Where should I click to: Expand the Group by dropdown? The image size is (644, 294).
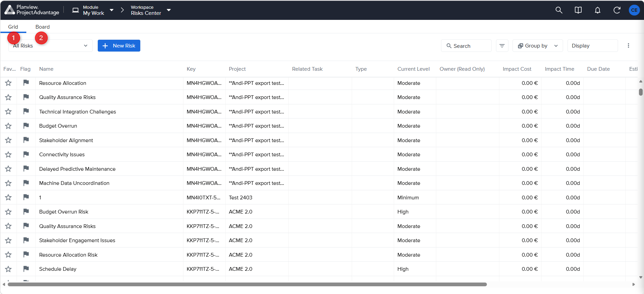click(x=538, y=46)
